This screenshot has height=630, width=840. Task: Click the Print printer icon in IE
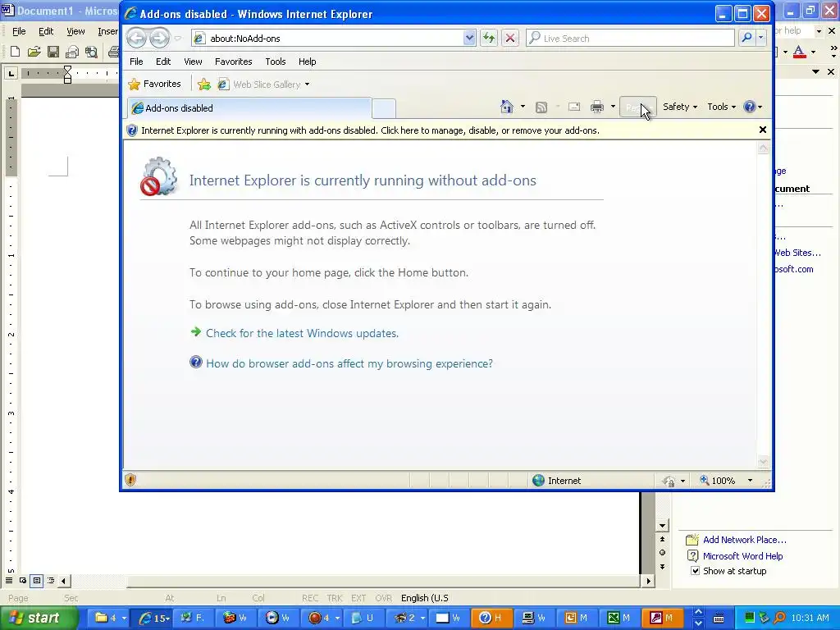[x=597, y=107]
